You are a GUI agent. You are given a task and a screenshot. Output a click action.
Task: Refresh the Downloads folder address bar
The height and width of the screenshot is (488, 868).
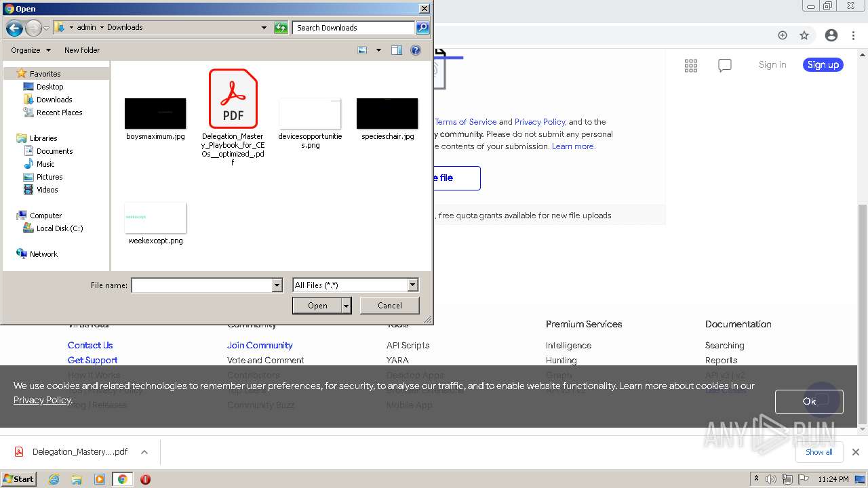coord(281,28)
